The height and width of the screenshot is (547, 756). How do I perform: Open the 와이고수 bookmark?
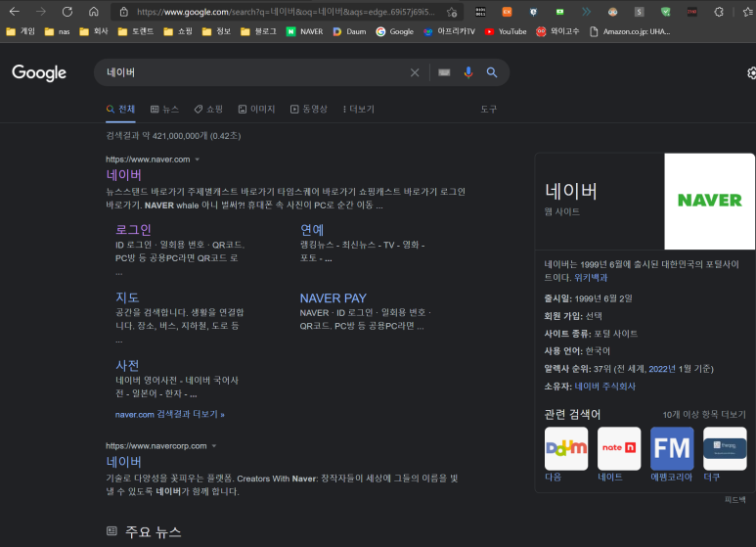coord(557,31)
